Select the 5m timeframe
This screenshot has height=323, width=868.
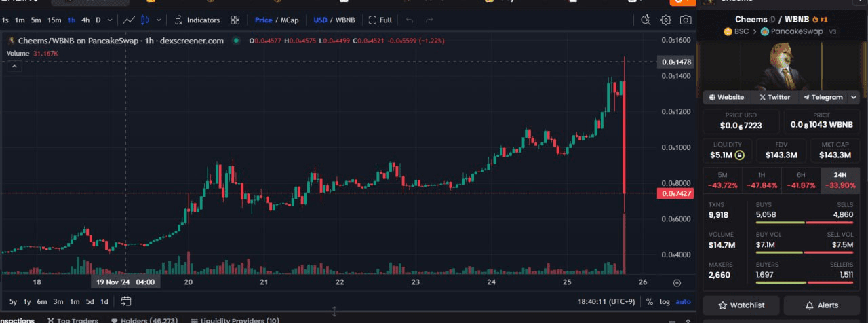click(x=36, y=20)
